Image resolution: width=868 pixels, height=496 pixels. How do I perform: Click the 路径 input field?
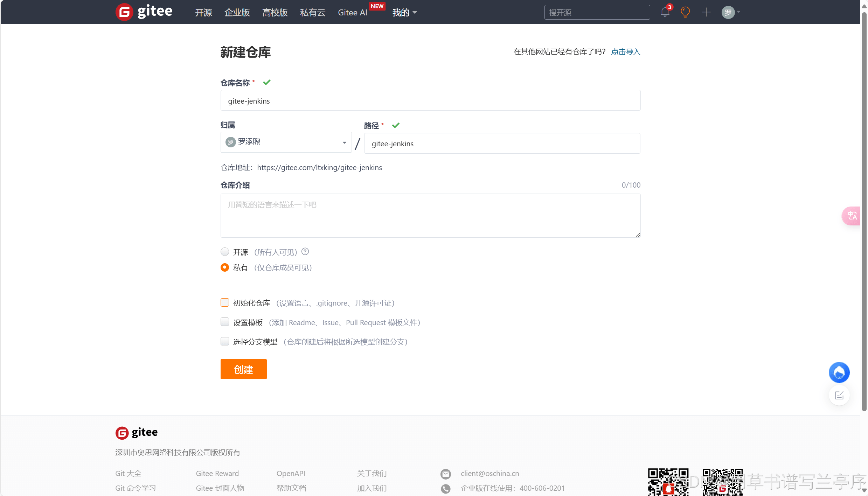point(502,143)
